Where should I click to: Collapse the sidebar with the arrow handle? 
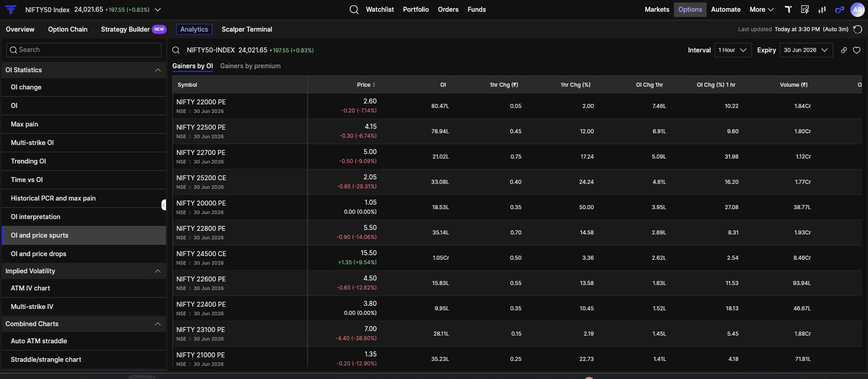click(x=164, y=205)
